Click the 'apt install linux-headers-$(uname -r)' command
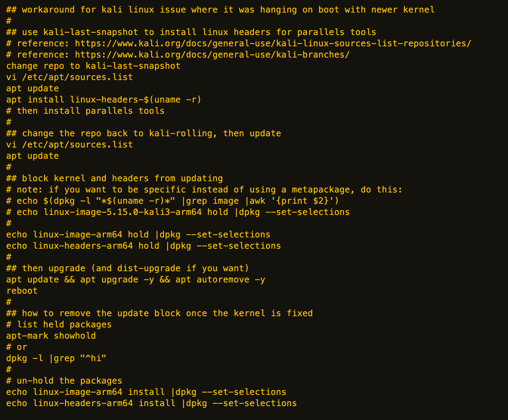The height and width of the screenshot is (420, 508). tap(104, 100)
